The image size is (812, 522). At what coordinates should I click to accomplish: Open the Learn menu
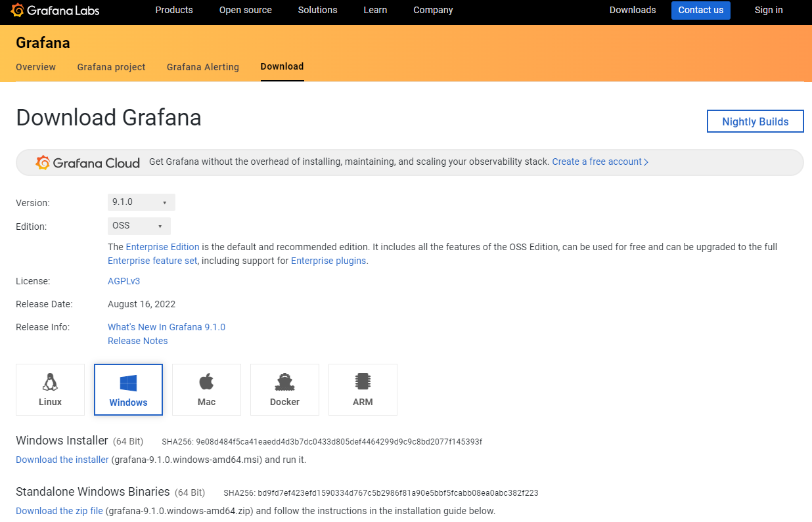(375, 10)
